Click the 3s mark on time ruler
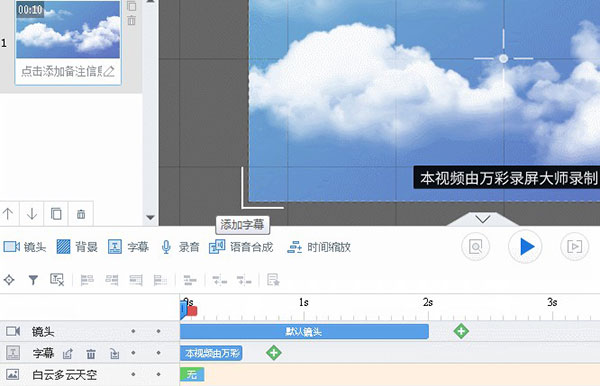The height and width of the screenshot is (386, 600). (552, 302)
